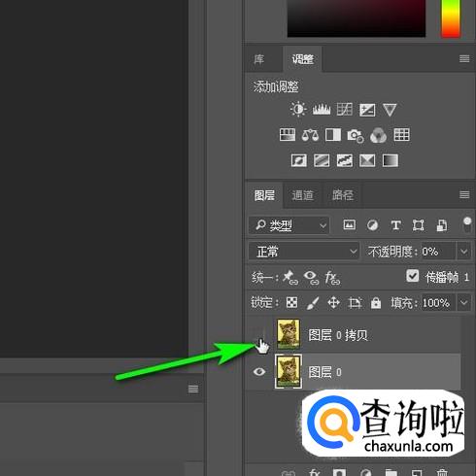Add a Color Balance adjustment

310,135
